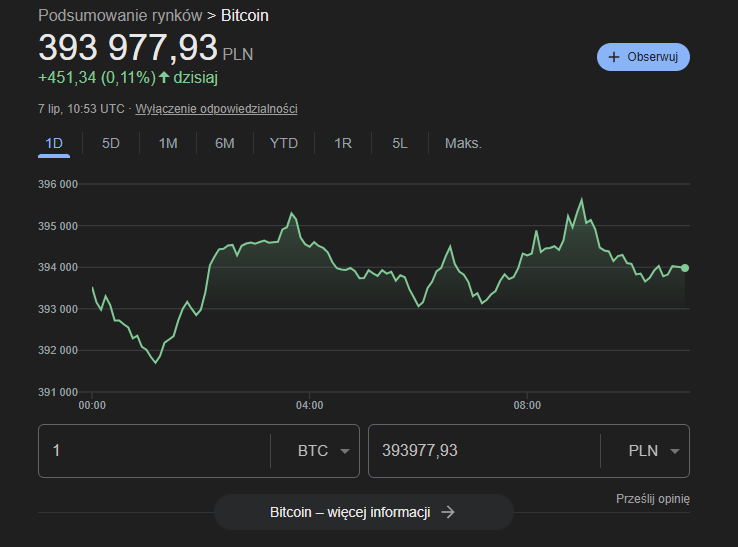
Task: Click the +451,34 (0,11%) change text
Action: 97,77
